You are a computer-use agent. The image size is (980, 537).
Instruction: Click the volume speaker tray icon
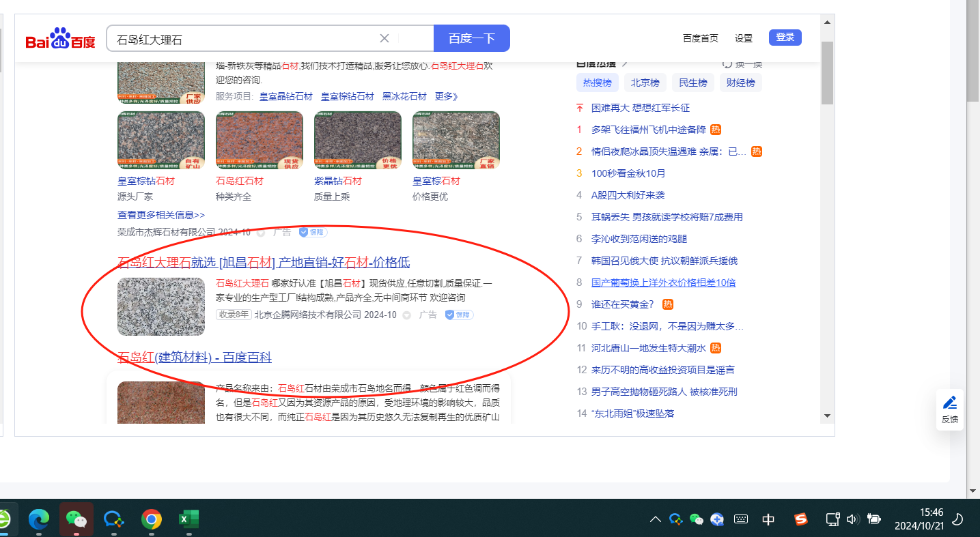click(852, 519)
